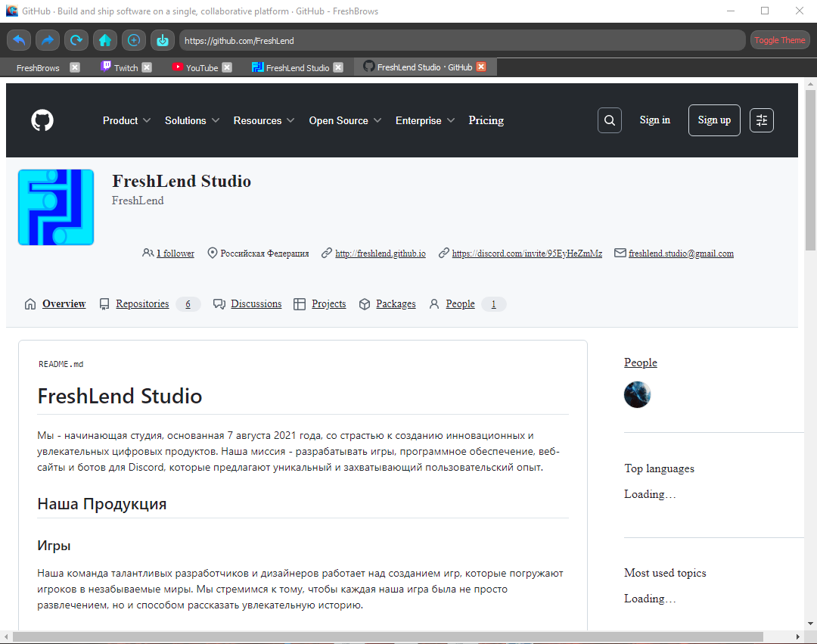The image size is (817, 644).
Task: Click the link icon beside freshlend.github.io
Action: [x=327, y=254]
